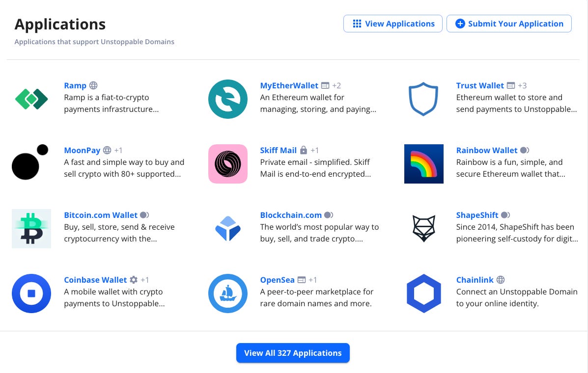This screenshot has width=588, height=373.
Task: Open the ShapeShift link
Action: 477,215
